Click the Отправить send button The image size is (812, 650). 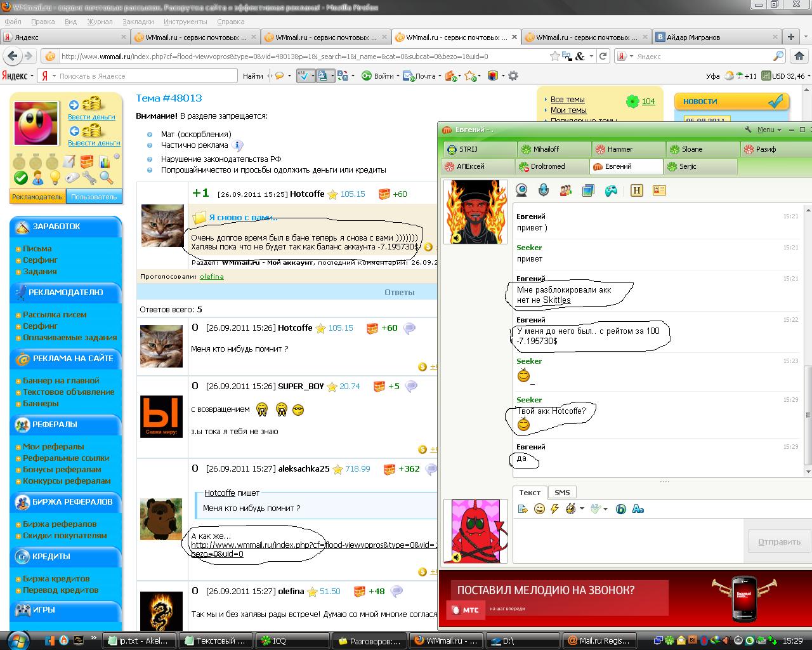(778, 541)
